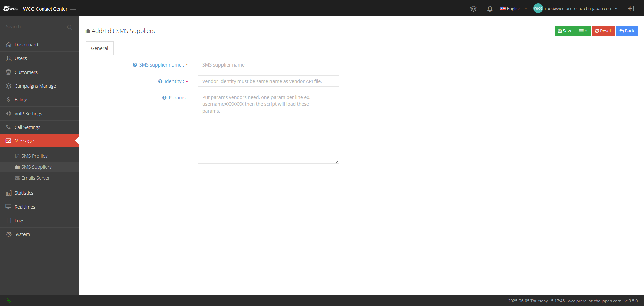Click the Params textarea resize handle
Viewport: 644px width, 306px height.
coord(337,162)
